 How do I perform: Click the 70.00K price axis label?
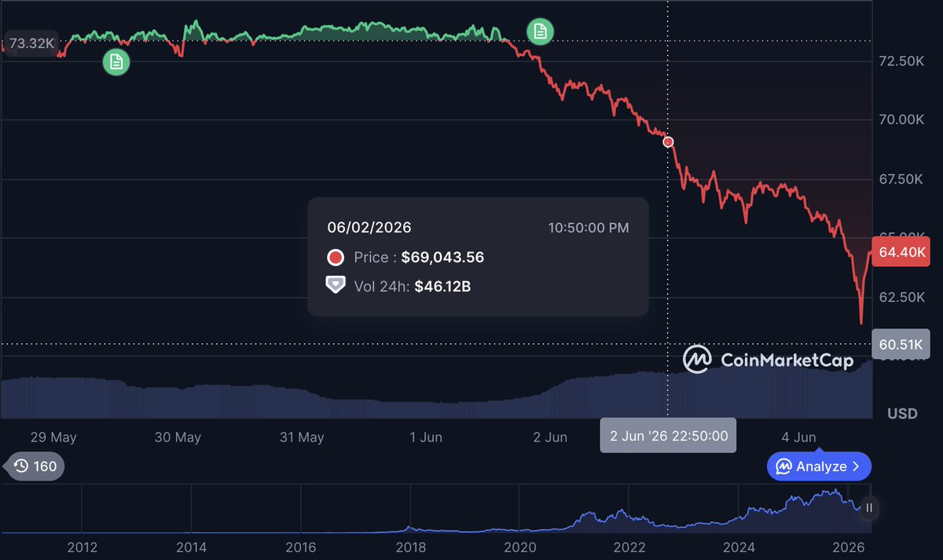coord(901,119)
